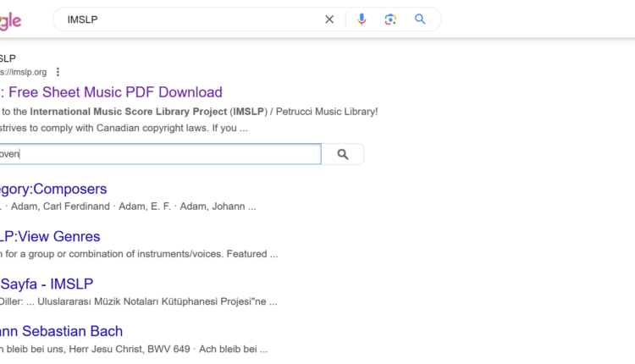Click the magnifier button of the IMSLP site search
635x364 pixels.
pos(343,154)
